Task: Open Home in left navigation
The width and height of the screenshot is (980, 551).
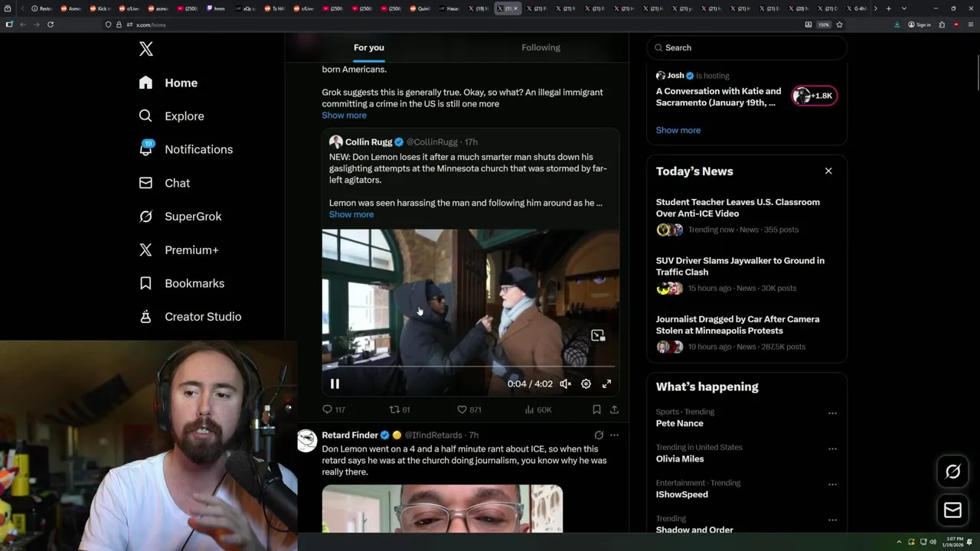Action: 168,83
